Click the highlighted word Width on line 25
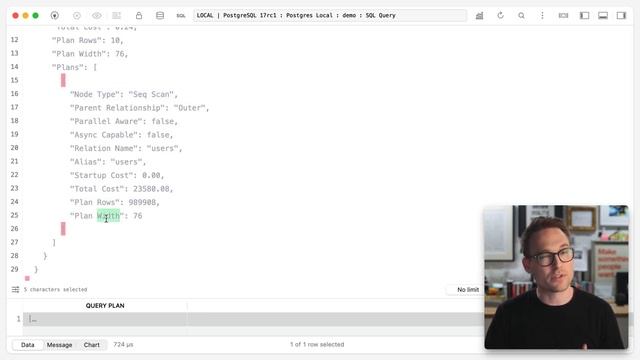The height and width of the screenshot is (360, 640). click(x=108, y=216)
